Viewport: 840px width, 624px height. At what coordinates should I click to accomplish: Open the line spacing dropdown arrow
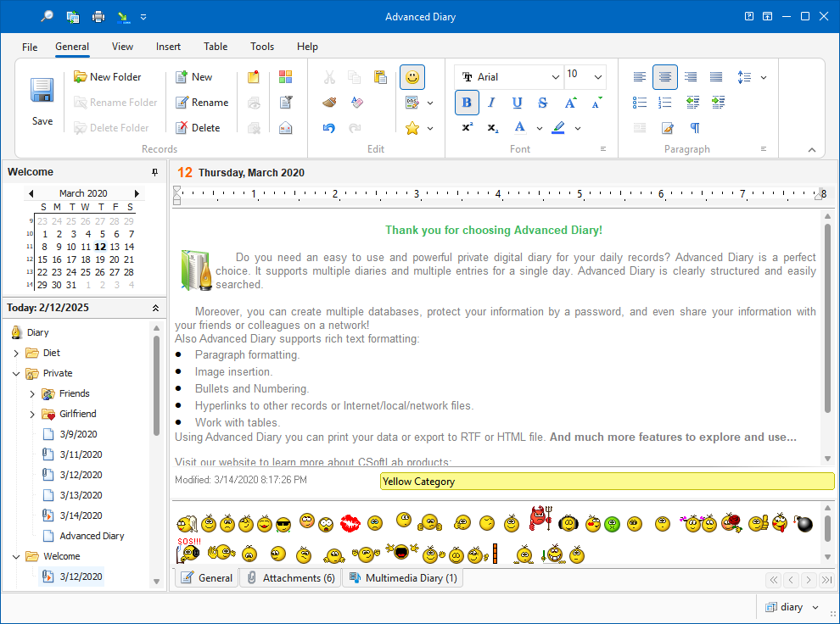764,78
